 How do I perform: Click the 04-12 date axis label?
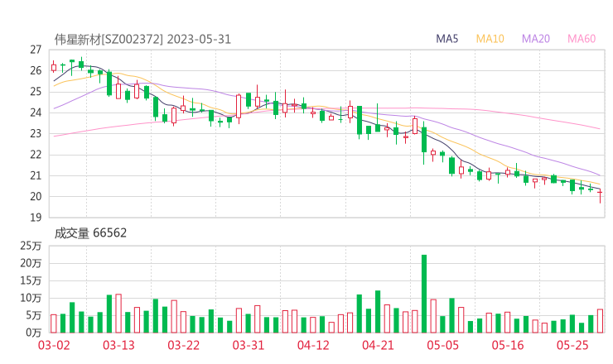[x=313, y=345]
